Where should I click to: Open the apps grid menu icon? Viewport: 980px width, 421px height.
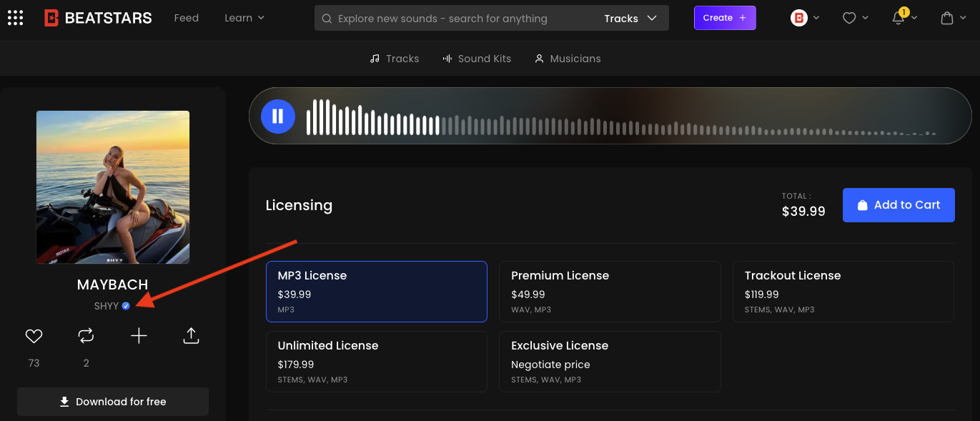(x=15, y=18)
